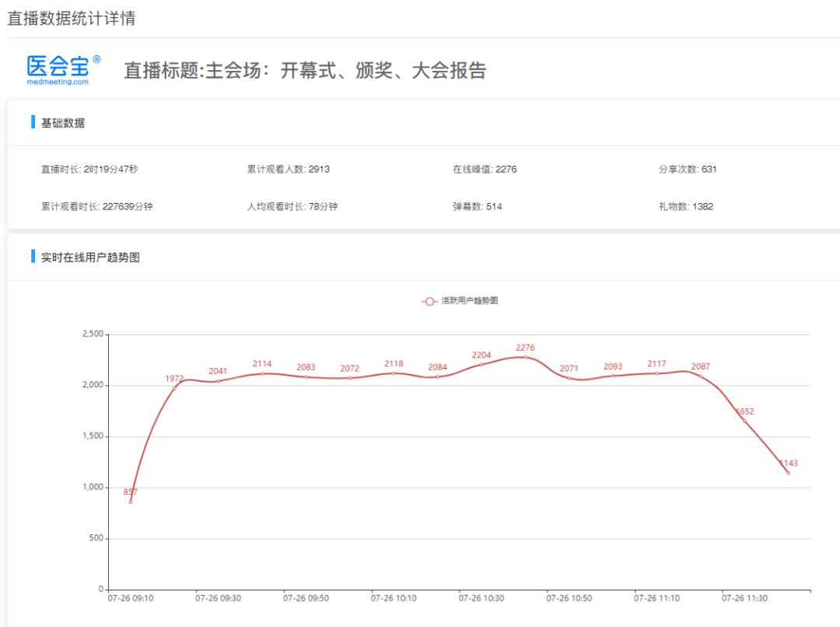Toggle the 活跃用户趋势图 legend series
840x627 pixels.
point(460,300)
